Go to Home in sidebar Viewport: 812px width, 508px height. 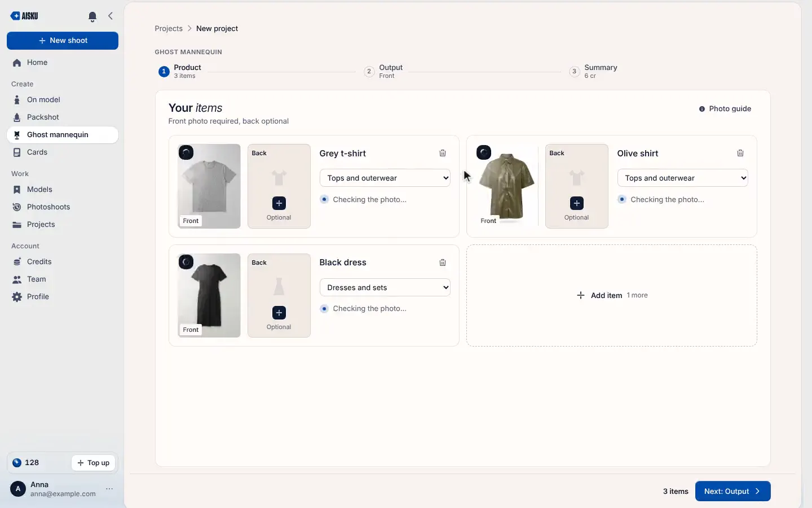click(x=63, y=63)
